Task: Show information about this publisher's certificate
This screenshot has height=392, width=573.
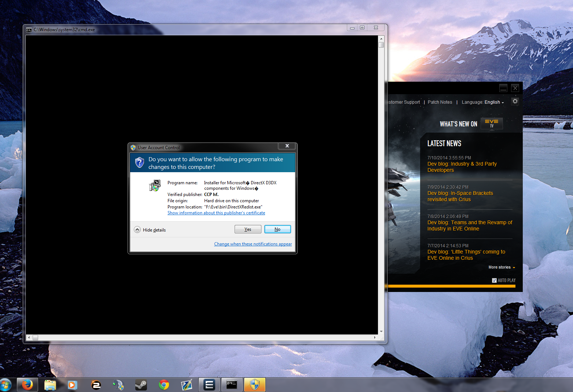Action: pos(216,213)
